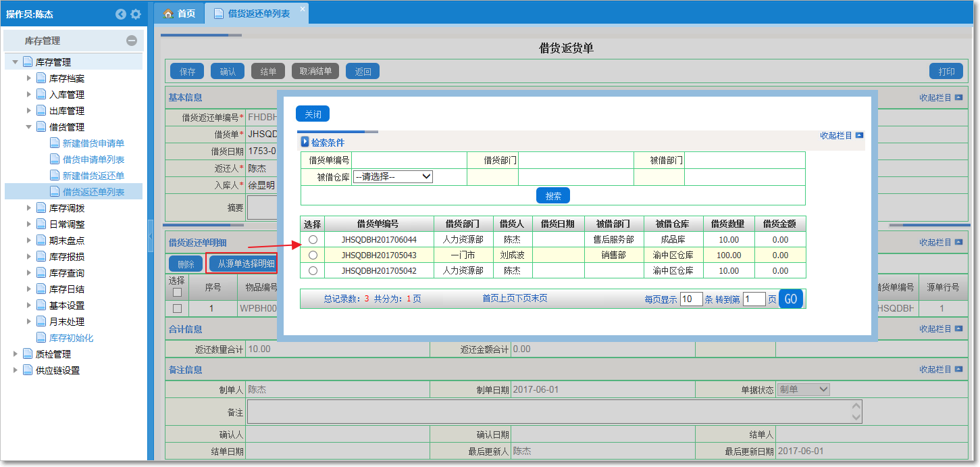
Task: Open the 被借仓库 dropdown
Action: point(392,176)
